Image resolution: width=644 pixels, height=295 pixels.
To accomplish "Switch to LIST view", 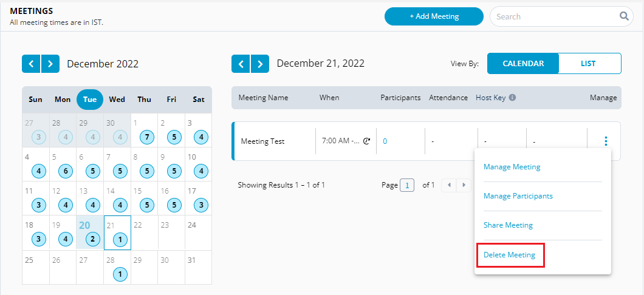I will click(x=588, y=64).
